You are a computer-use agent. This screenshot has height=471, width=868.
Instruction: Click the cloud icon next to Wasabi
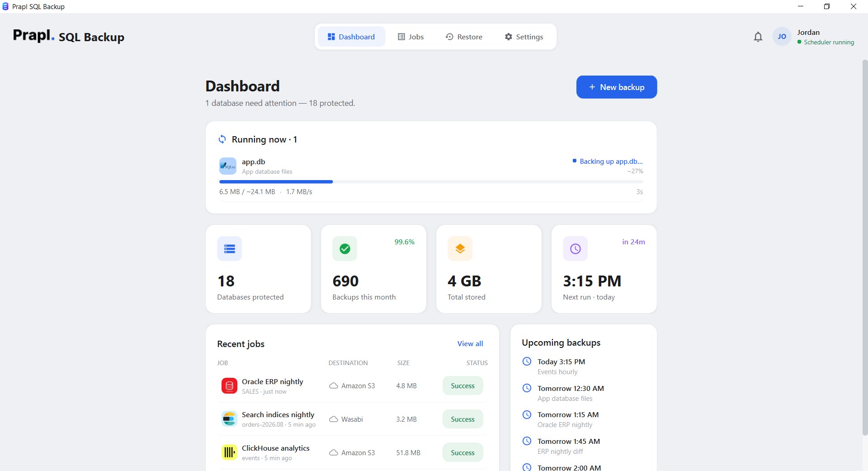(334, 419)
